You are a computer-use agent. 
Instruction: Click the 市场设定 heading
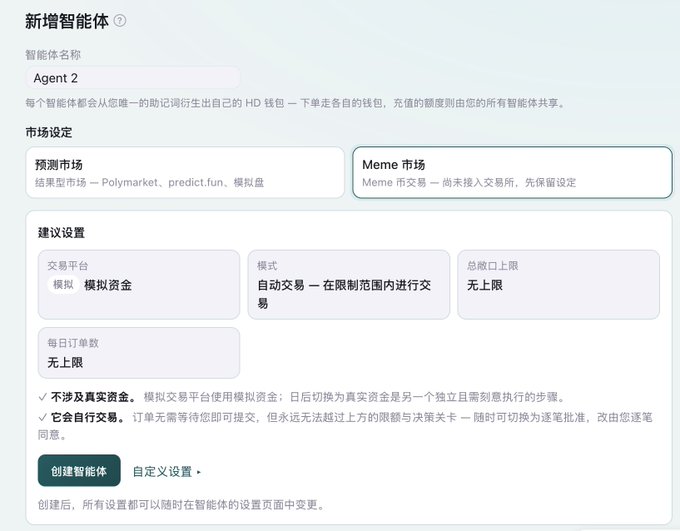(x=49, y=132)
